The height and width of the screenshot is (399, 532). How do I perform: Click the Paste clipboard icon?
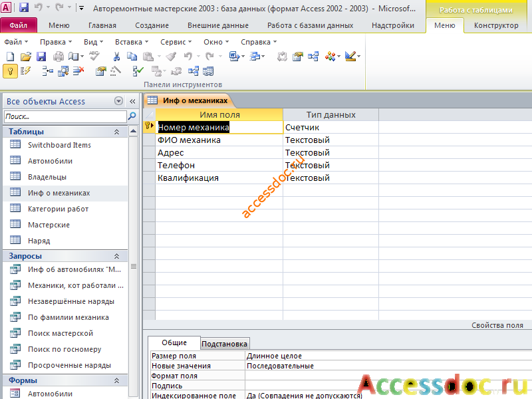click(148, 57)
